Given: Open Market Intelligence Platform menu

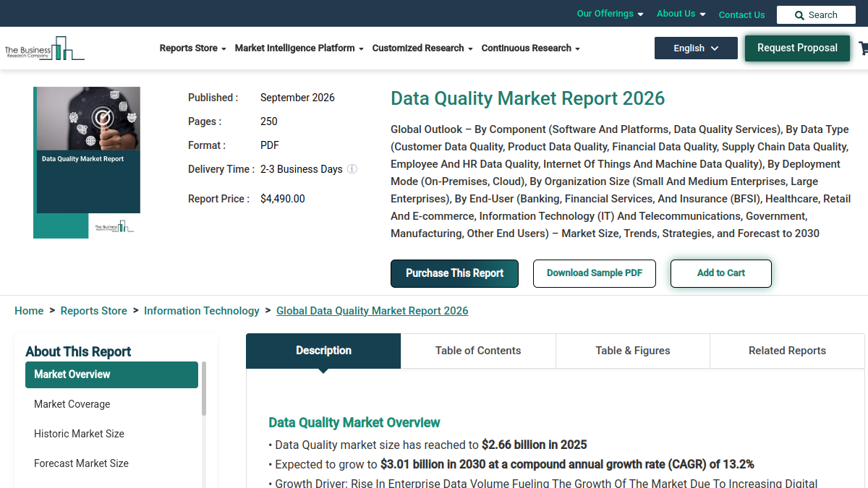Looking at the screenshot, I should coord(299,48).
